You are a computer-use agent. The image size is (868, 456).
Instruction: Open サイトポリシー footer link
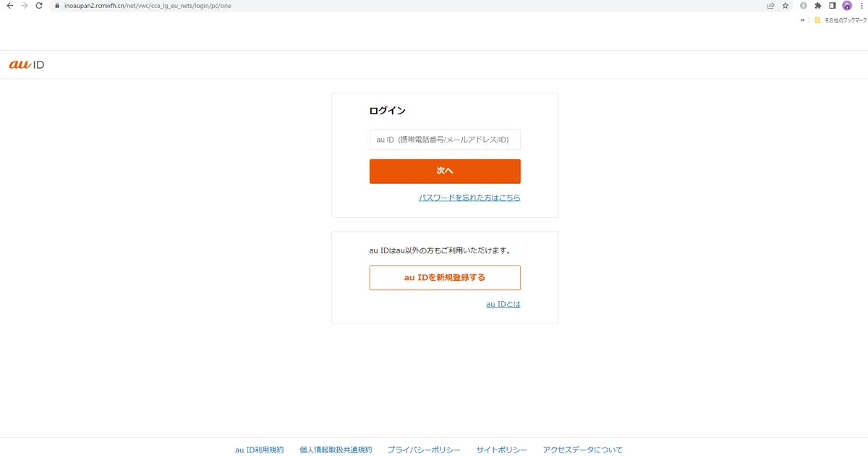coord(501,450)
